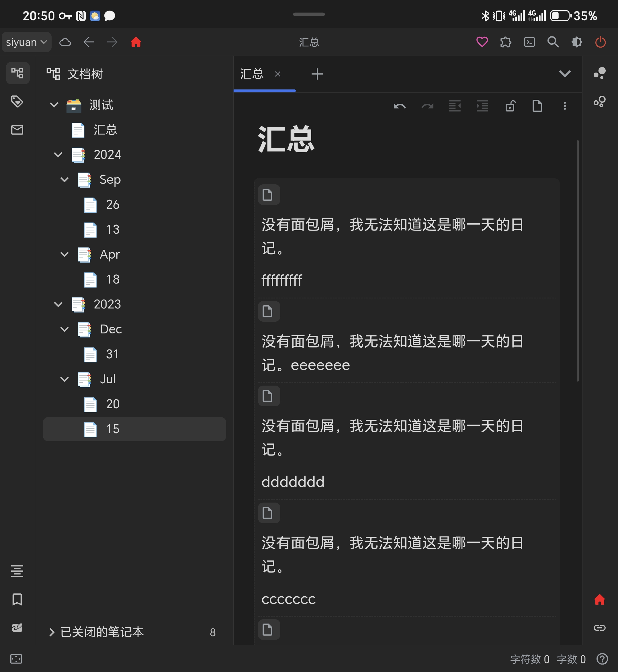Image resolution: width=618 pixels, height=672 pixels.
Task: Toggle the document lock state
Action: click(x=510, y=106)
